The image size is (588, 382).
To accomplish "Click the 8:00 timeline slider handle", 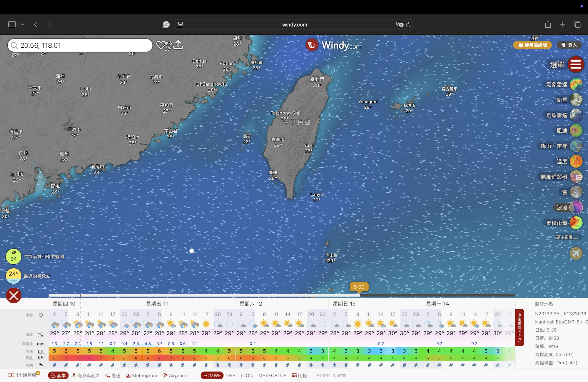I will coord(359,287).
